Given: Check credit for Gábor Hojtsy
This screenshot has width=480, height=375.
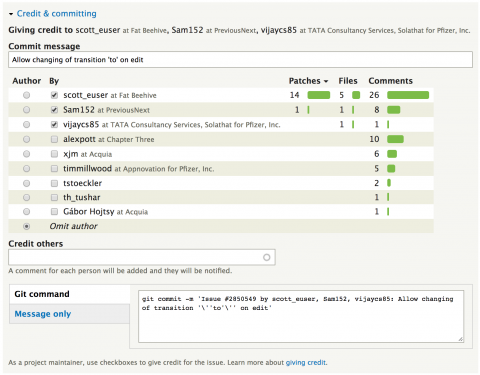Looking at the screenshot, I should [x=54, y=212].
